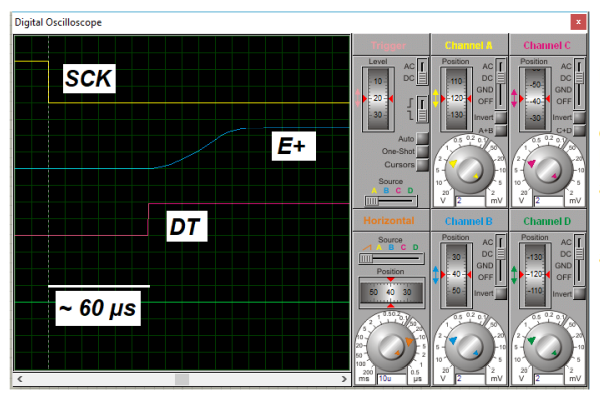
Task: Click the Channel D volts-per-division knob
Action: tap(548, 347)
